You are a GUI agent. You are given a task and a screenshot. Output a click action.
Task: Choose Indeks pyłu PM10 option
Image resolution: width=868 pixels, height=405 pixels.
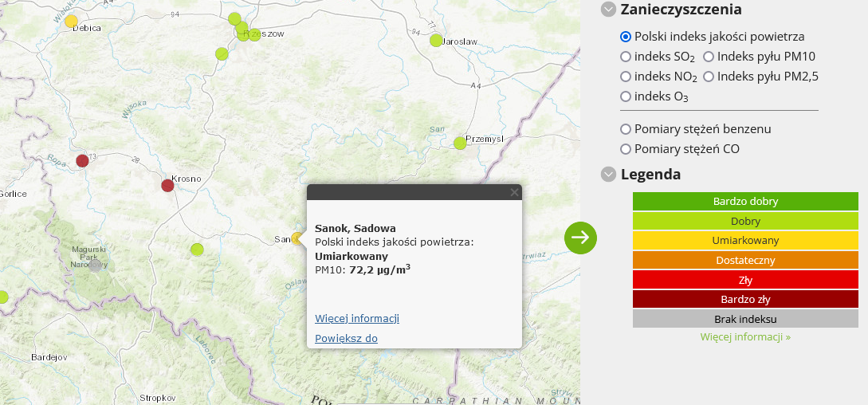[708, 57]
